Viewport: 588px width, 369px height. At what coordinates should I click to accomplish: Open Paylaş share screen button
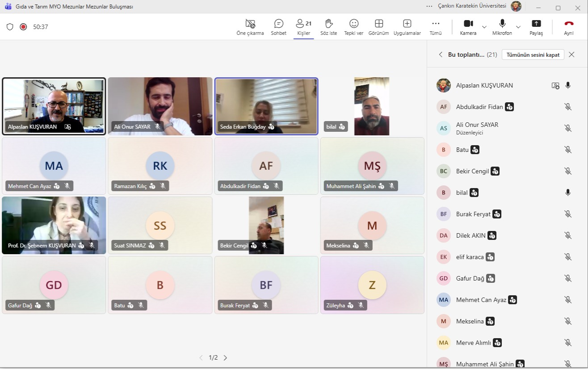[x=536, y=27]
